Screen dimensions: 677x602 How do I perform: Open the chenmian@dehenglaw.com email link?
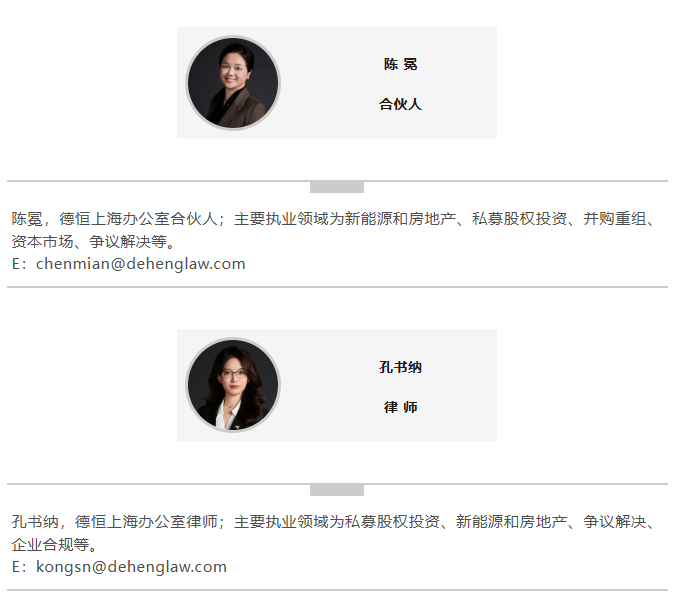(141, 264)
